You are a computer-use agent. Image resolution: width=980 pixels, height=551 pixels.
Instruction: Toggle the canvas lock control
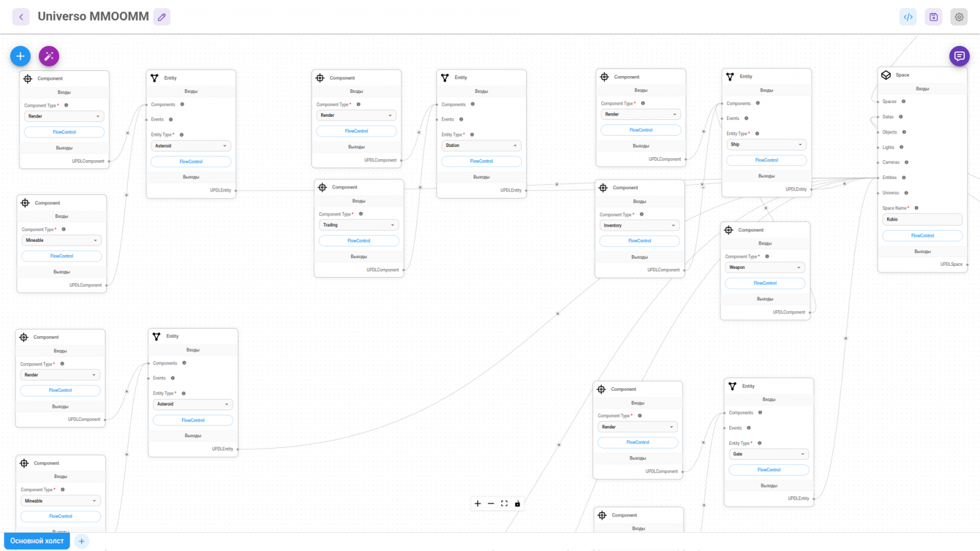click(517, 503)
